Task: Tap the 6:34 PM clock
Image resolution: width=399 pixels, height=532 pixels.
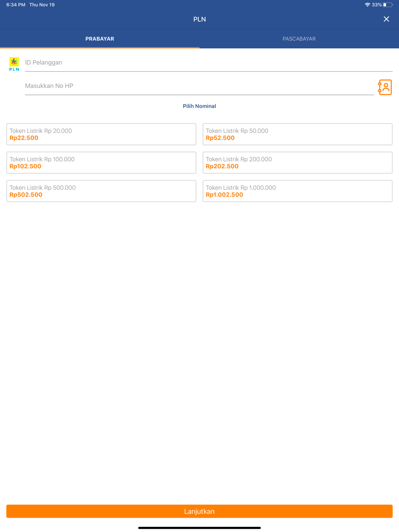Action: (x=16, y=5)
